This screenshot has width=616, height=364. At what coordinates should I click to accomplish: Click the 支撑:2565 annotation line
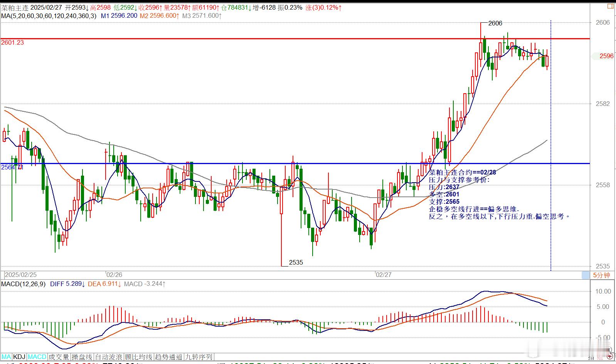click(x=444, y=202)
